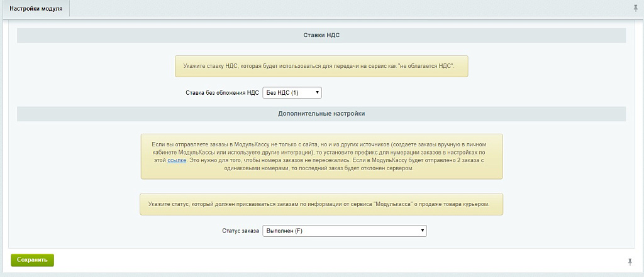Follow the ссылке hyperlink in the note
Viewport: 644px width, 277px height.
(x=176, y=161)
